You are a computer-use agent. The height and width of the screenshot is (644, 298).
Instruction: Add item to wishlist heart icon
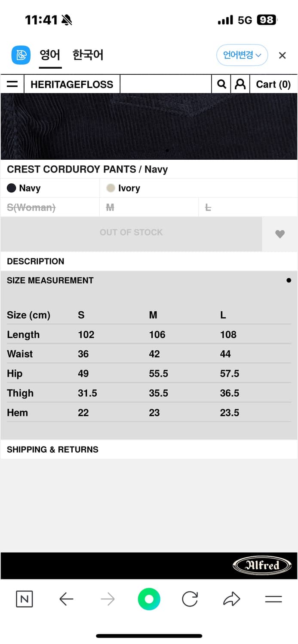280,234
